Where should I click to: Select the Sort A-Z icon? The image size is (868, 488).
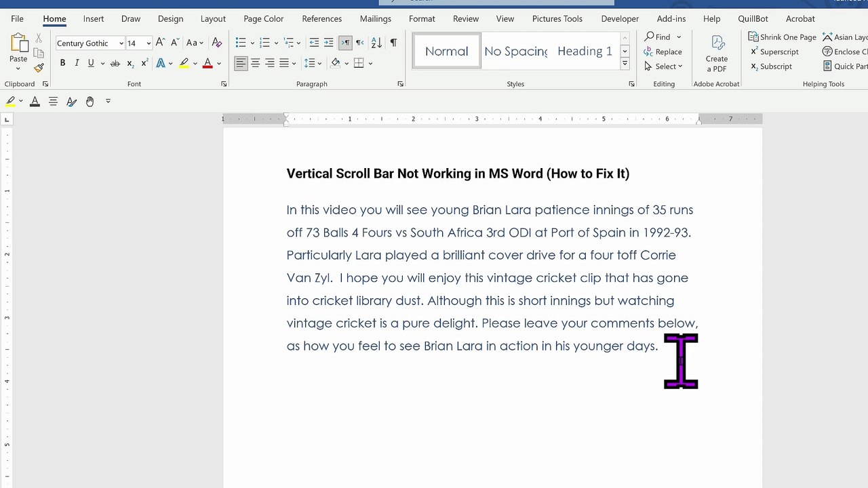pyautogui.click(x=376, y=43)
